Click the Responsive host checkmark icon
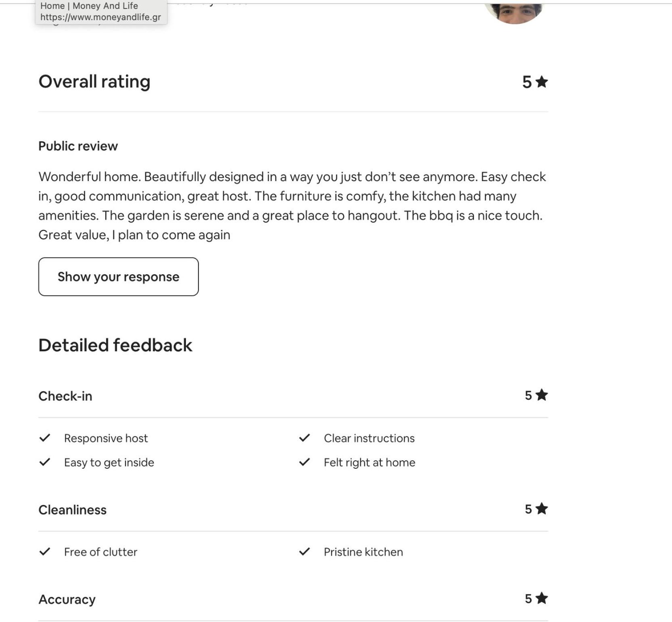The image size is (672, 622). point(45,438)
